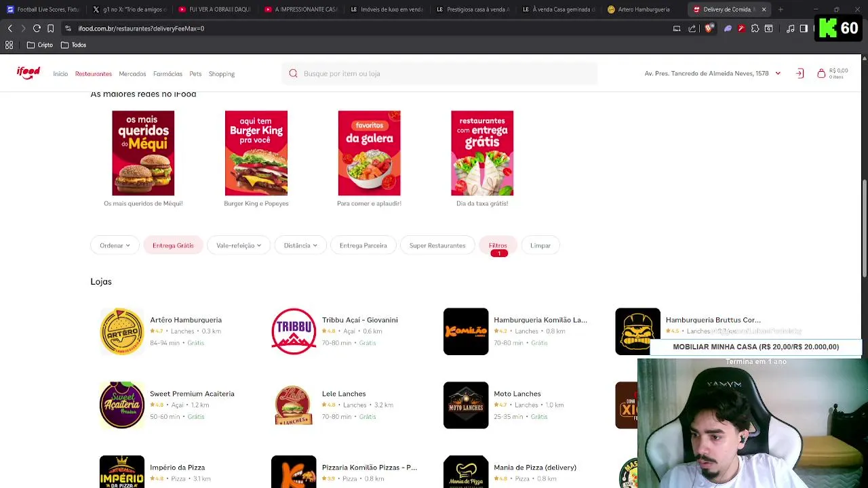Open the Filtros filter panel
This screenshot has height=488, width=868.
point(498,245)
